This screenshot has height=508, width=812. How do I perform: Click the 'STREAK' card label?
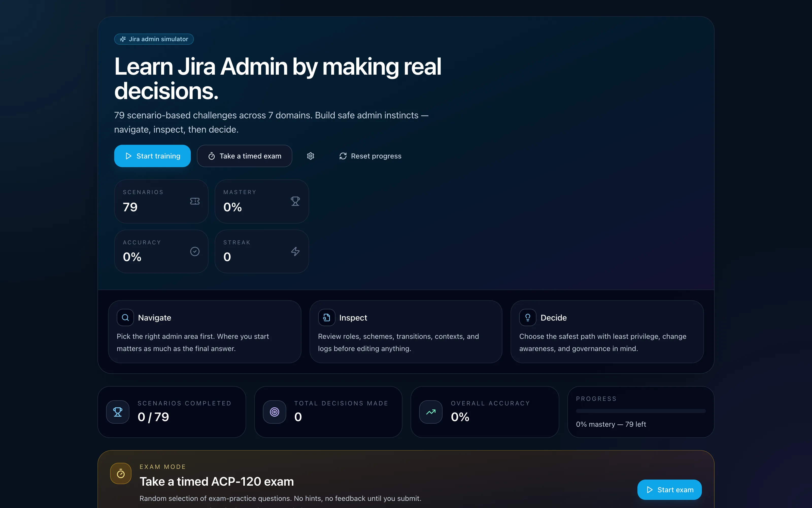point(237,243)
